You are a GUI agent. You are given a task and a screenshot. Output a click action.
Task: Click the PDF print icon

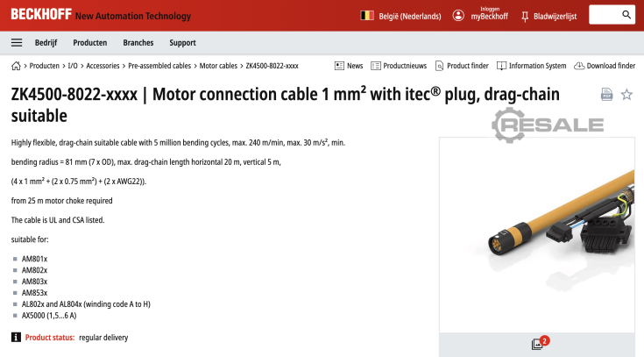point(606,95)
